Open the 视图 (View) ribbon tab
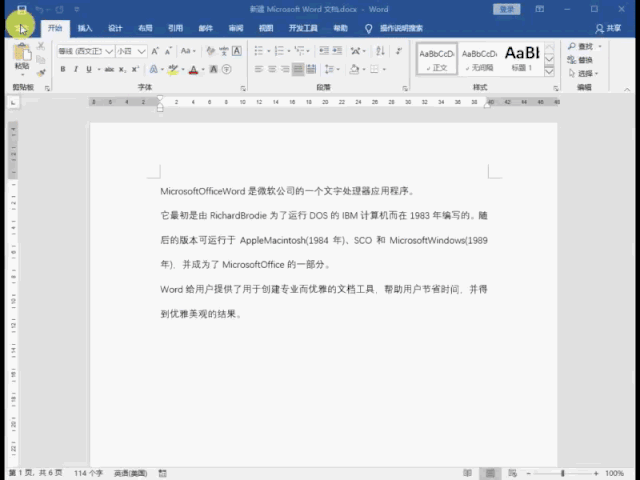 pyautogui.click(x=265, y=29)
